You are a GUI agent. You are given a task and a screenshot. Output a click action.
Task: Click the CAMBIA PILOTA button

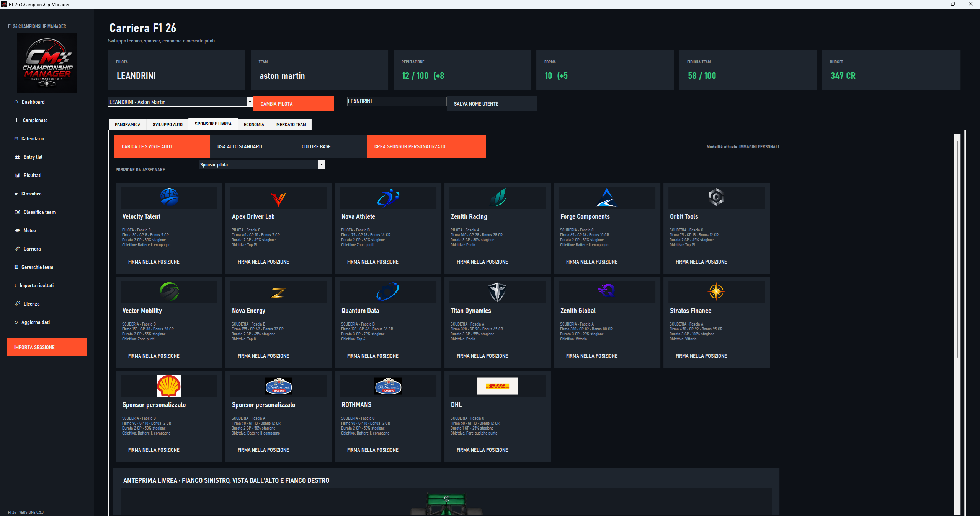(x=293, y=104)
